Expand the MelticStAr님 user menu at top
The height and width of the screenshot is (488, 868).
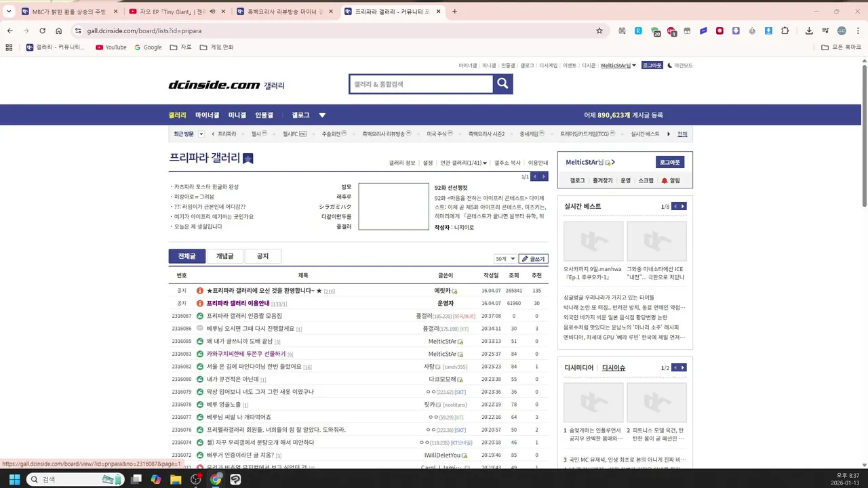pyautogui.click(x=618, y=65)
